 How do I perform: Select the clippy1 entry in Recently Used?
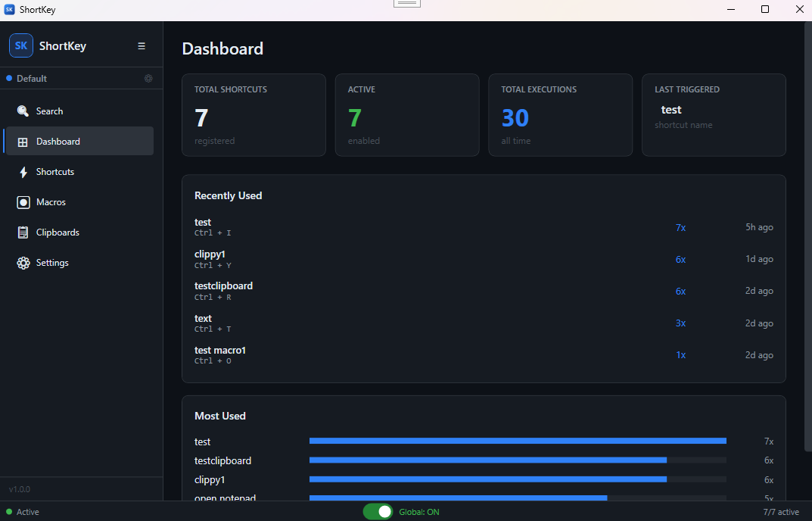[x=210, y=258]
